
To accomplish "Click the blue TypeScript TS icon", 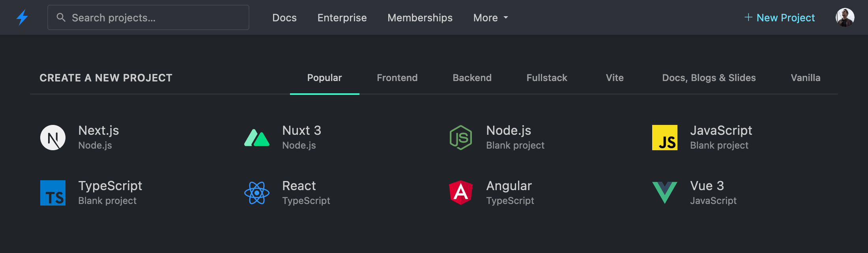I will click(x=53, y=193).
